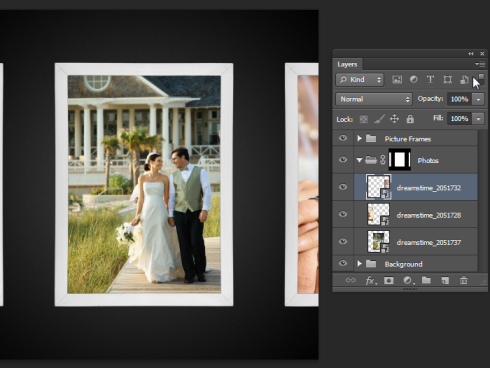
Task: Create new fill or adjustment layer icon
Action: point(408,280)
